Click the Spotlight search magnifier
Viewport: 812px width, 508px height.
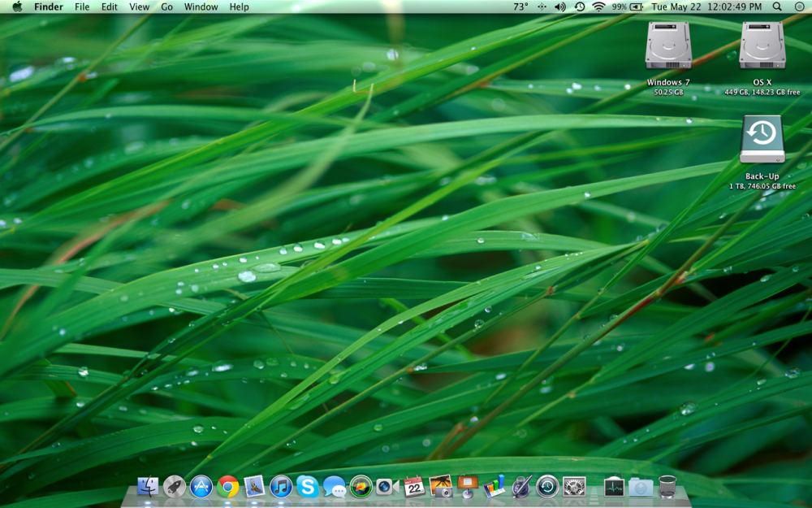click(777, 7)
